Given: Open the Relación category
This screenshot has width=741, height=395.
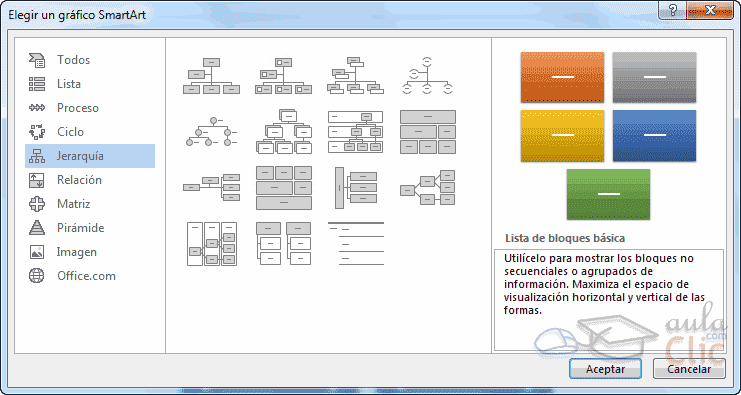Looking at the screenshot, I should point(90,180).
